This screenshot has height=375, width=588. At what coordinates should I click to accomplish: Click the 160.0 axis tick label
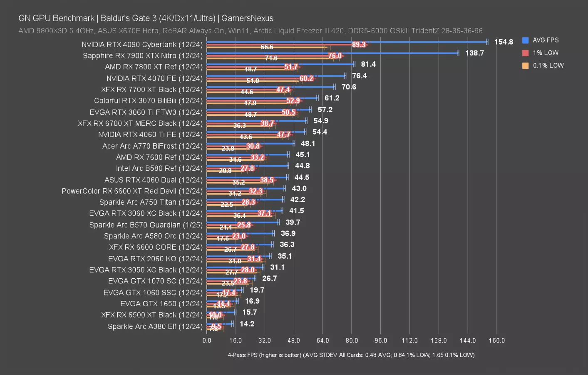coord(496,340)
